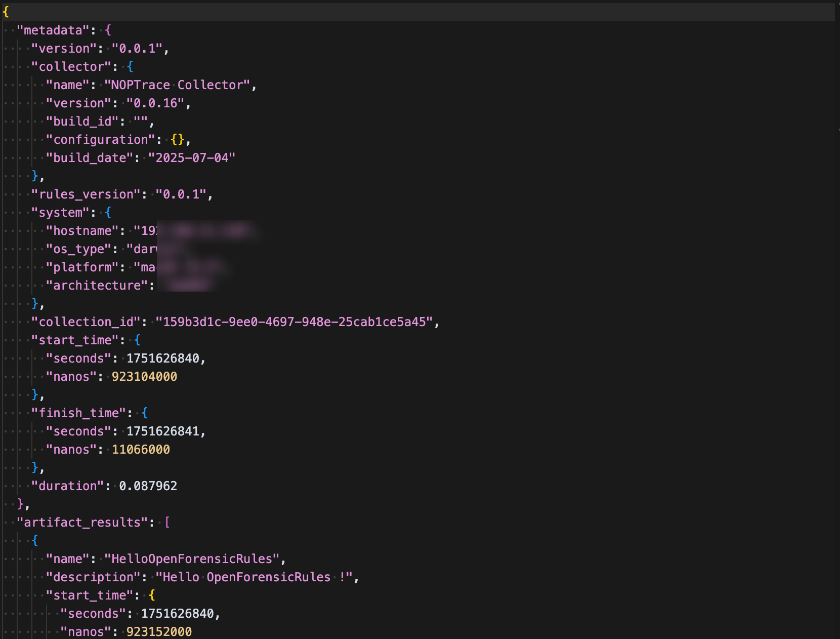Image resolution: width=840 pixels, height=639 pixels.
Task: Click the start_time seconds value 1751626840
Action: (164, 358)
